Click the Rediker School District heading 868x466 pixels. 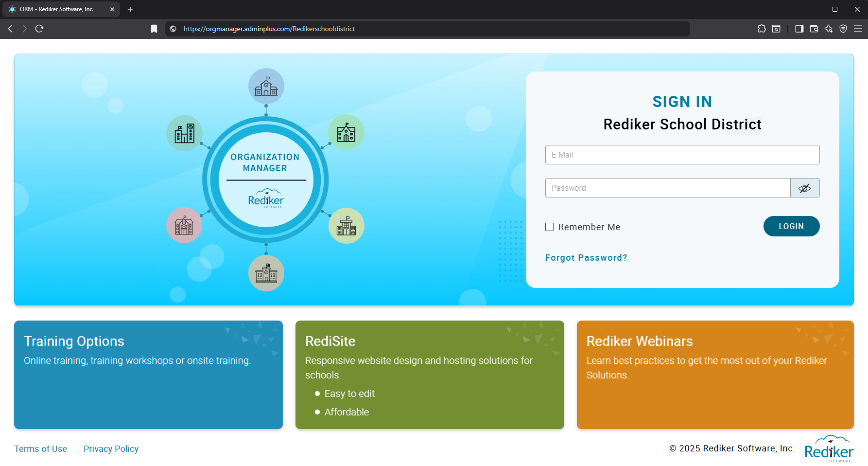click(x=682, y=125)
